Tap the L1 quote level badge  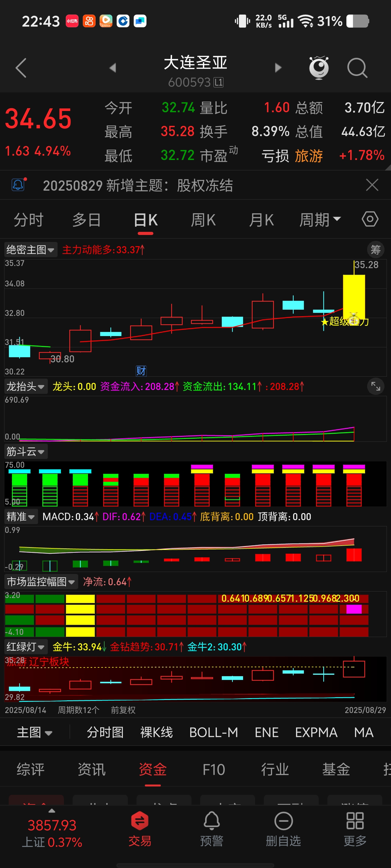pos(218,82)
